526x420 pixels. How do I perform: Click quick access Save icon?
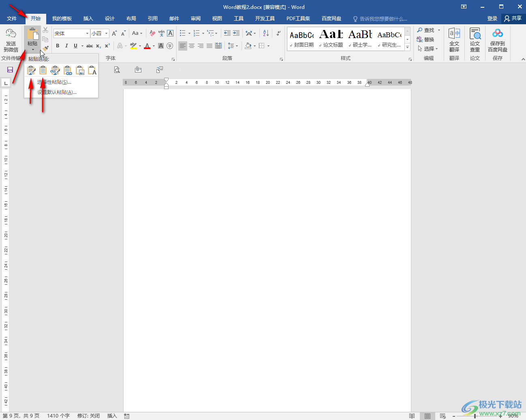pyautogui.click(x=10, y=70)
